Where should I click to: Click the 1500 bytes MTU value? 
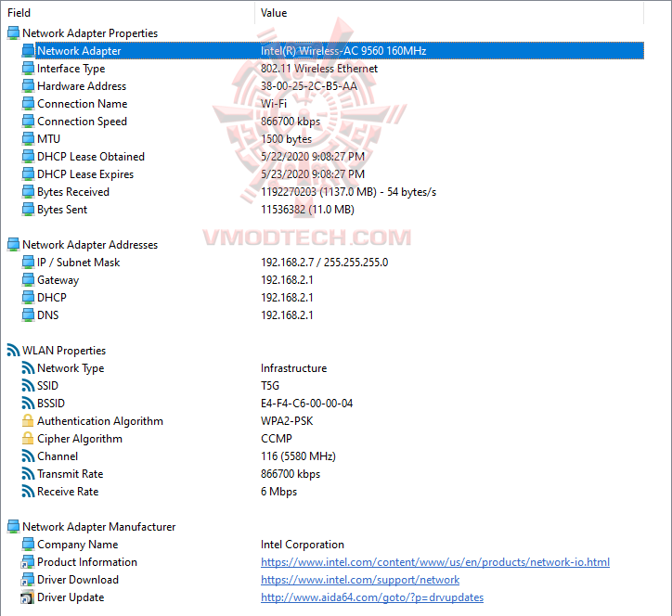(x=286, y=139)
